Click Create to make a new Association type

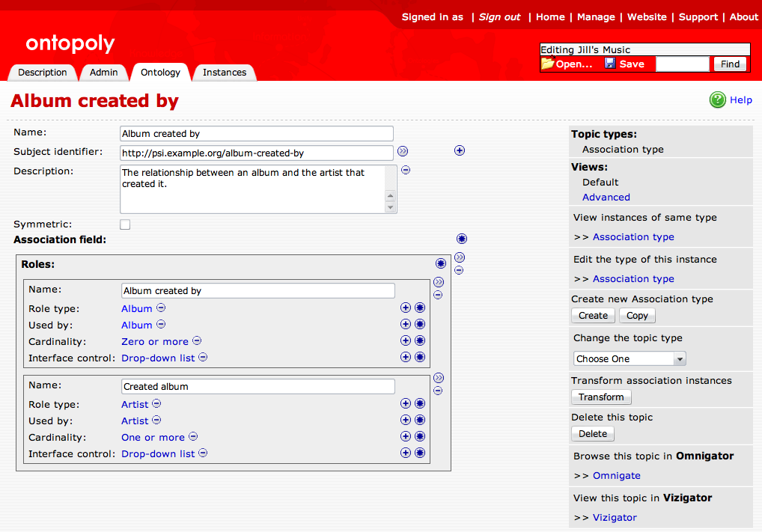(592, 315)
